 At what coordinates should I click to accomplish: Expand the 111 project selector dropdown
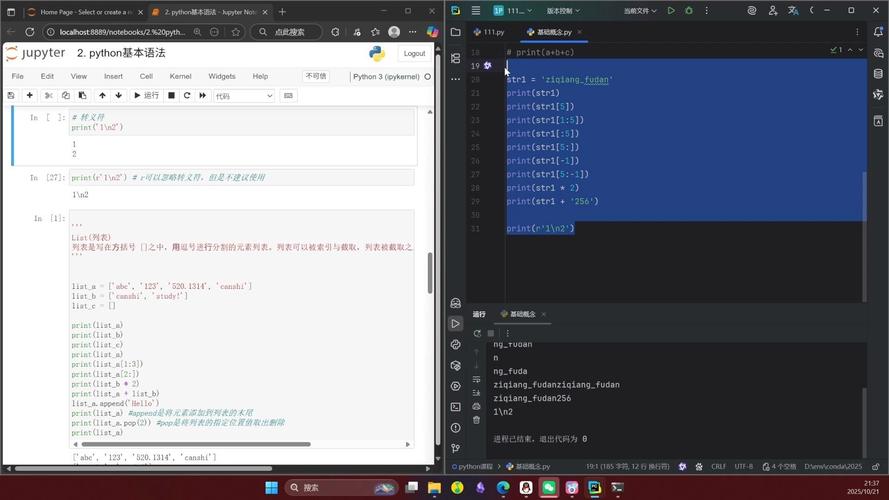tap(513, 10)
